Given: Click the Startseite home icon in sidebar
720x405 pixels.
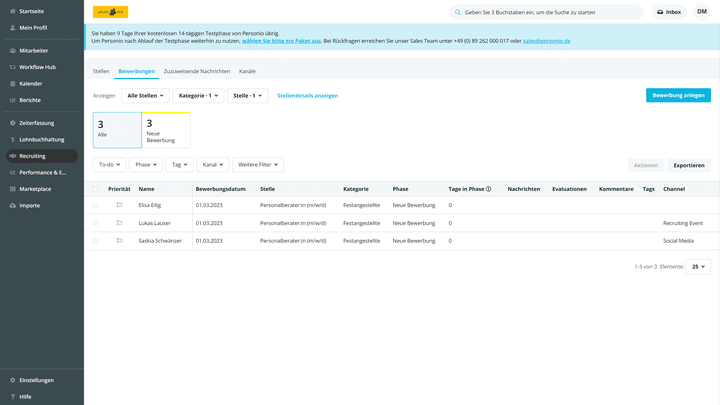Looking at the screenshot, I should 12,11.
